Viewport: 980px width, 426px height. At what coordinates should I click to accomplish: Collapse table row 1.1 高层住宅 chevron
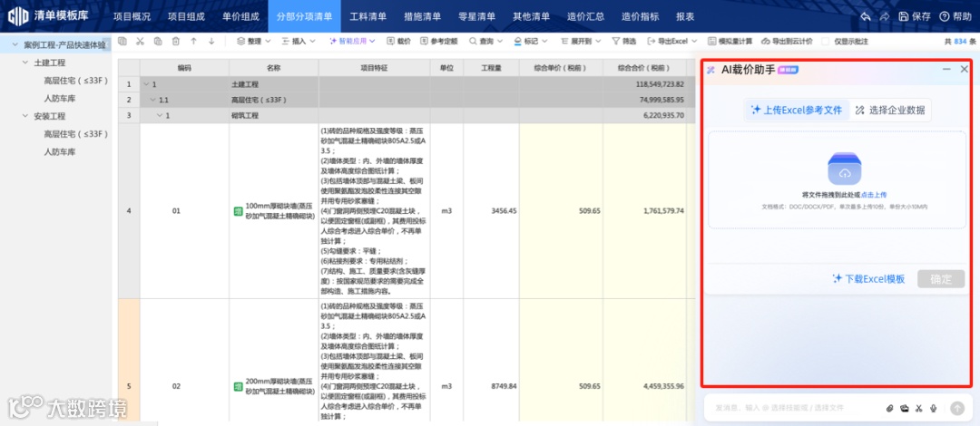153,100
